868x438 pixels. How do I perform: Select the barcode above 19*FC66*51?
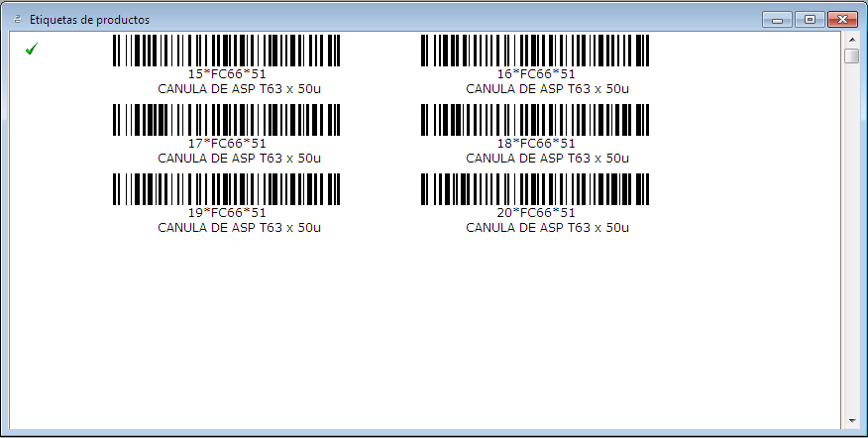pyautogui.click(x=226, y=189)
